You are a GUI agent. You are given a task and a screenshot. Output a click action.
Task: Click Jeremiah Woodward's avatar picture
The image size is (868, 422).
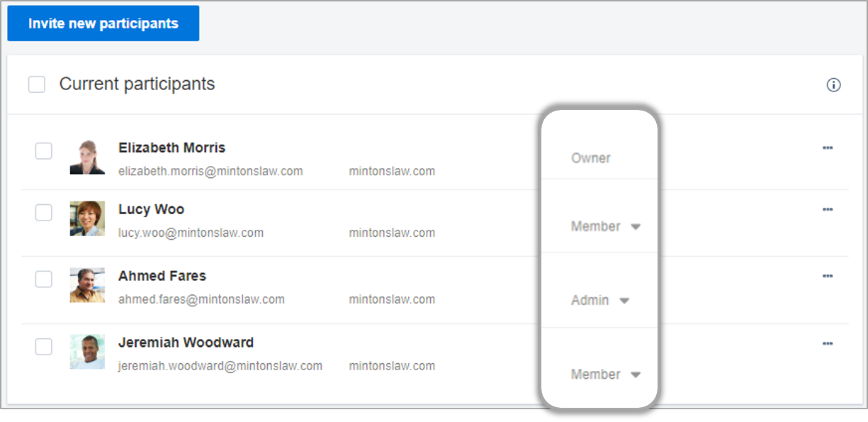(87, 352)
